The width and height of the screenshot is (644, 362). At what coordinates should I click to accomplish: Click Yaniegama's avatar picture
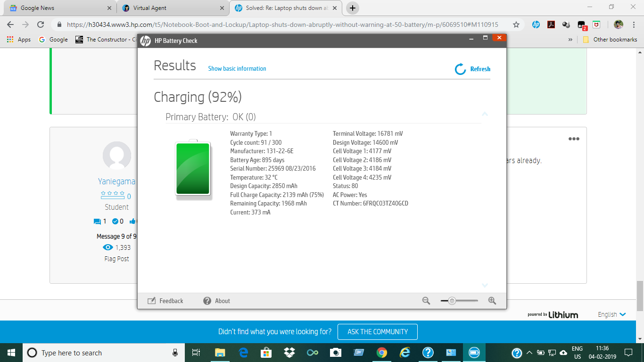pyautogui.click(x=116, y=155)
